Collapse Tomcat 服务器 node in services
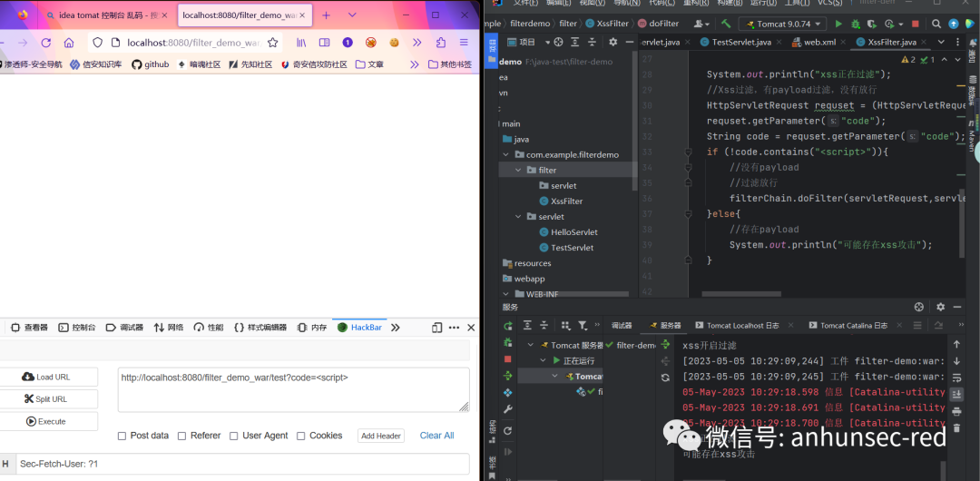 531,345
